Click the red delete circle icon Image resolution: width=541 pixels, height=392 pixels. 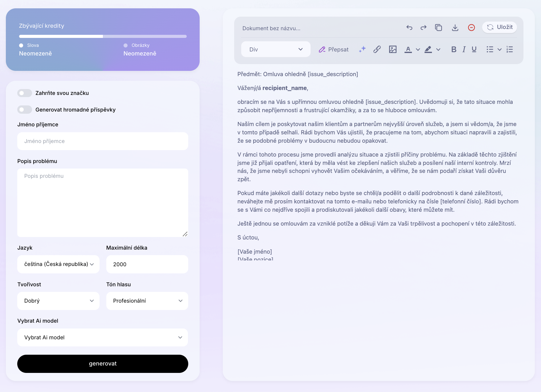tap(471, 28)
